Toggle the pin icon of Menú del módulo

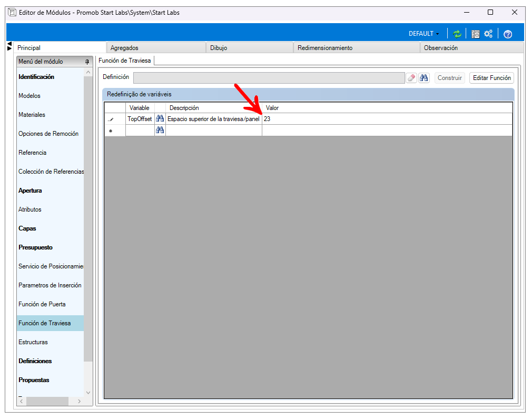coord(87,62)
